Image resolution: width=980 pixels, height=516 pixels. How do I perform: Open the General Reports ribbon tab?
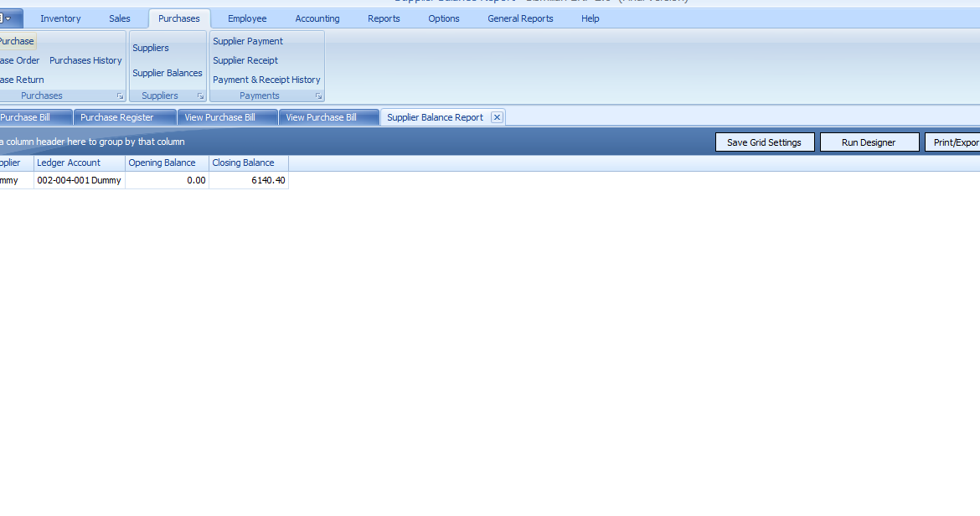[520, 18]
